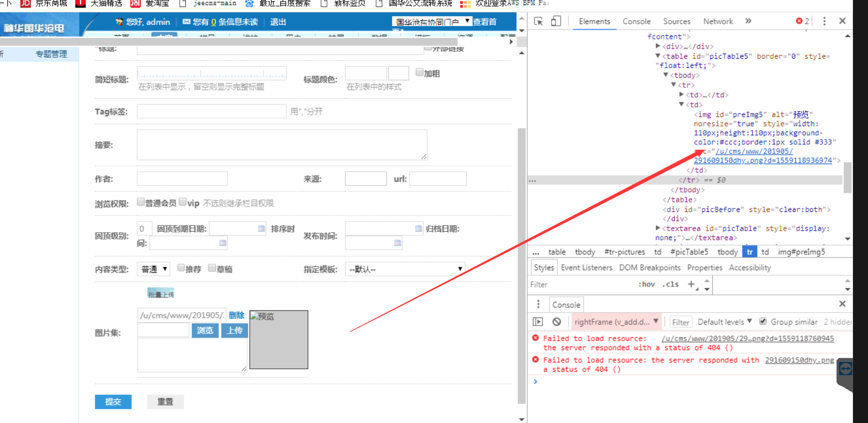Close the console drawer with X icon
Viewport: 868px width, 423px height.
(842, 304)
